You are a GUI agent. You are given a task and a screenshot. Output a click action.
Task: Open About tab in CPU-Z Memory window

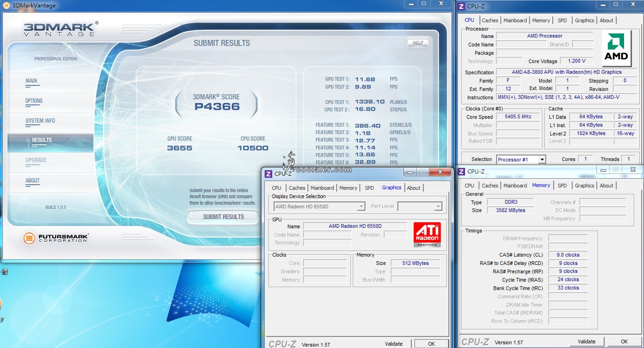click(606, 186)
